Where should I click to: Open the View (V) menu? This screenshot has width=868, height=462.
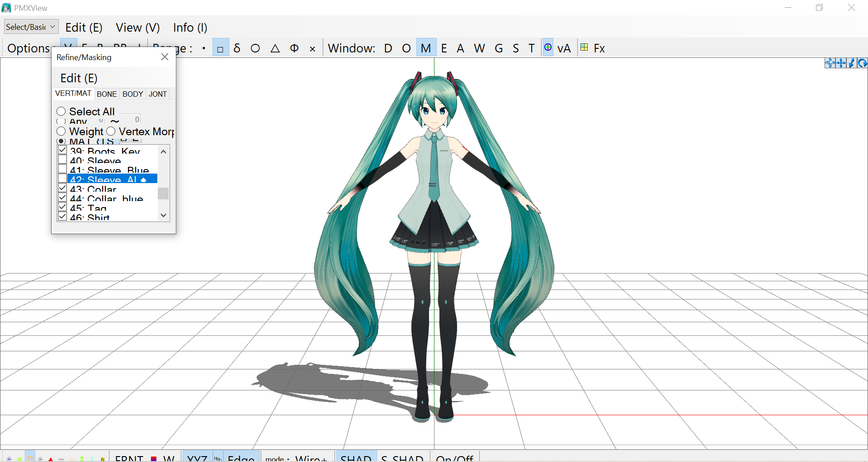tap(138, 28)
